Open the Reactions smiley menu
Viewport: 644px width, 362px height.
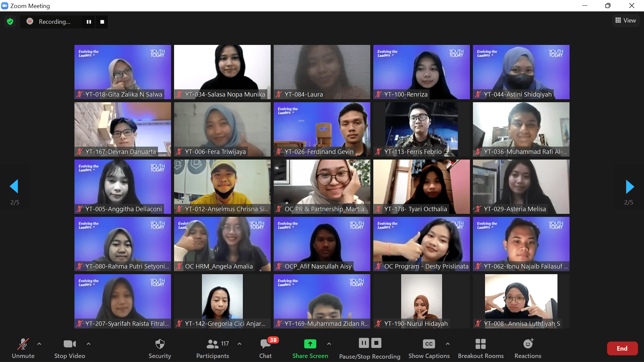pyautogui.click(x=528, y=348)
